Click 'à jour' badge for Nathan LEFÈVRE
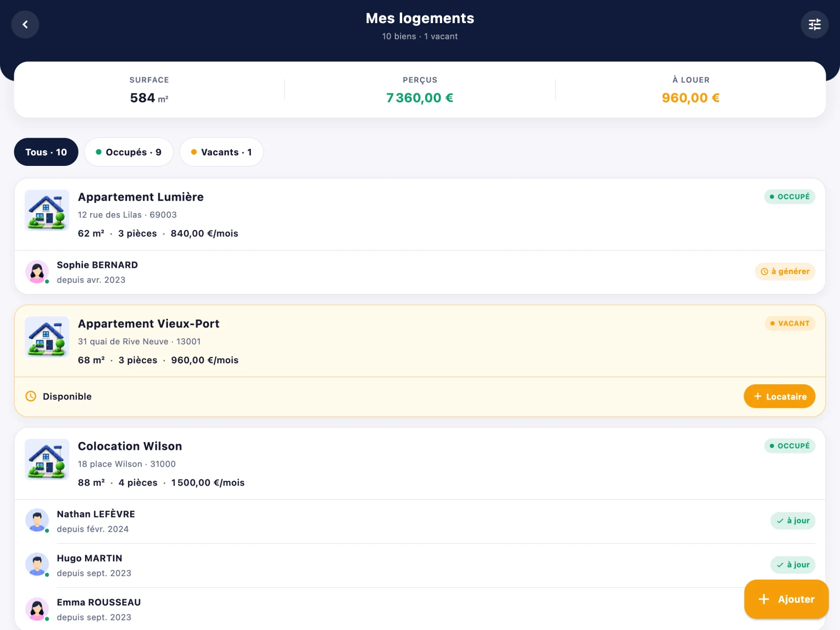This screenshot has height=630, width=840. [793, 521]
